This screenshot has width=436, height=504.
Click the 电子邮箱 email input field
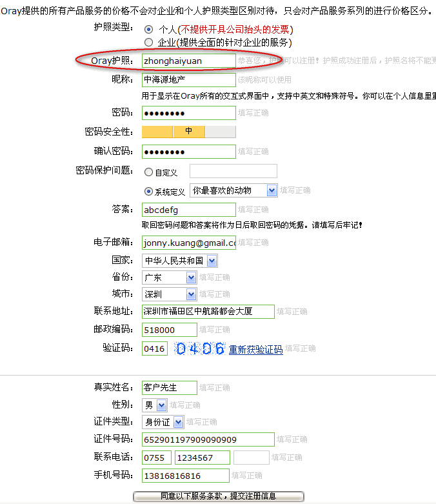tap(188, 243)
